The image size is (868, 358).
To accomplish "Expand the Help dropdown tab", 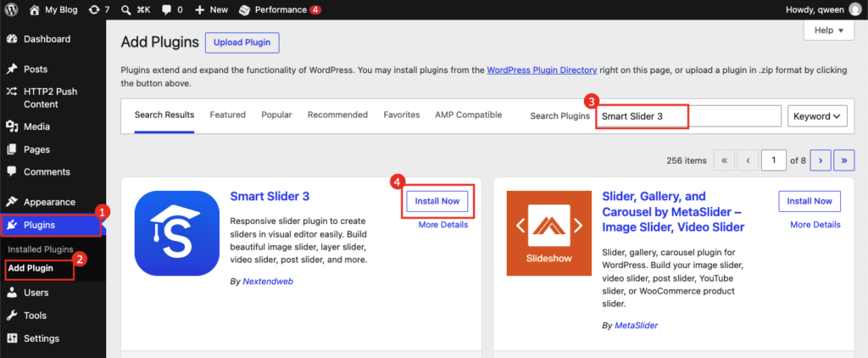I will pos(828,31).
